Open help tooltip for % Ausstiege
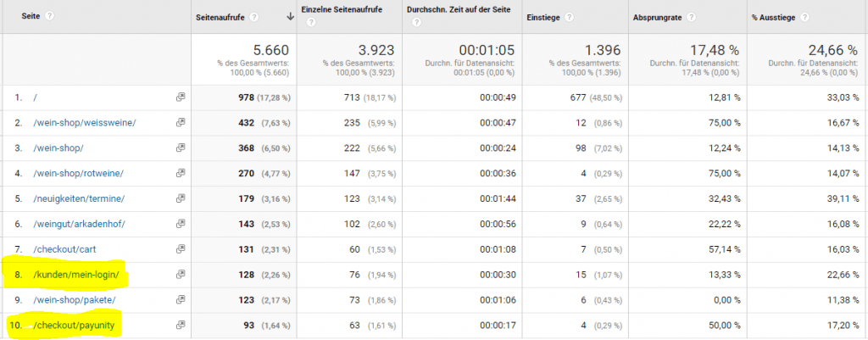Image resolution: width=868 pixels, height=340 pixels. (804, 17)
